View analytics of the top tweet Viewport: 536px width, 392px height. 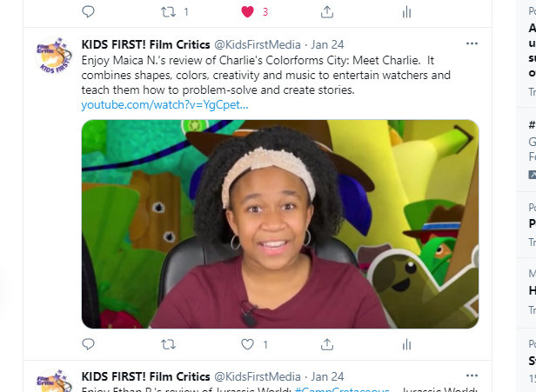(x=406, y=12)
